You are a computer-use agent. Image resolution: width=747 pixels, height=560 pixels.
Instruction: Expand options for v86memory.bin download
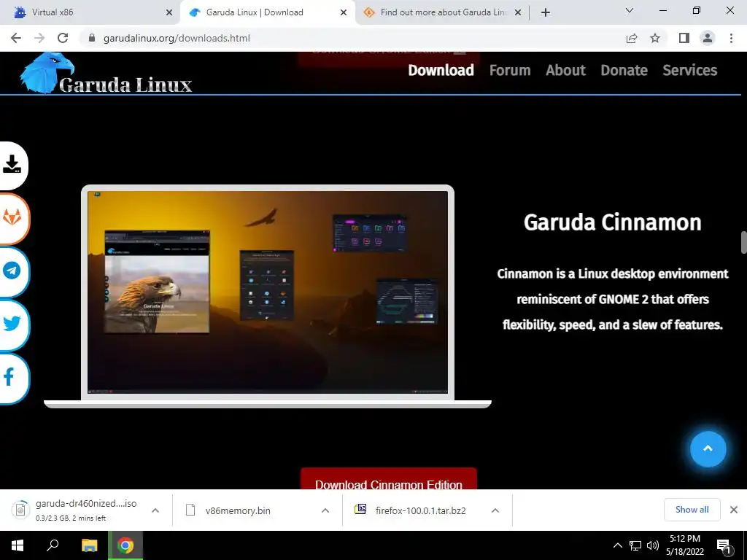coord(325,510)
